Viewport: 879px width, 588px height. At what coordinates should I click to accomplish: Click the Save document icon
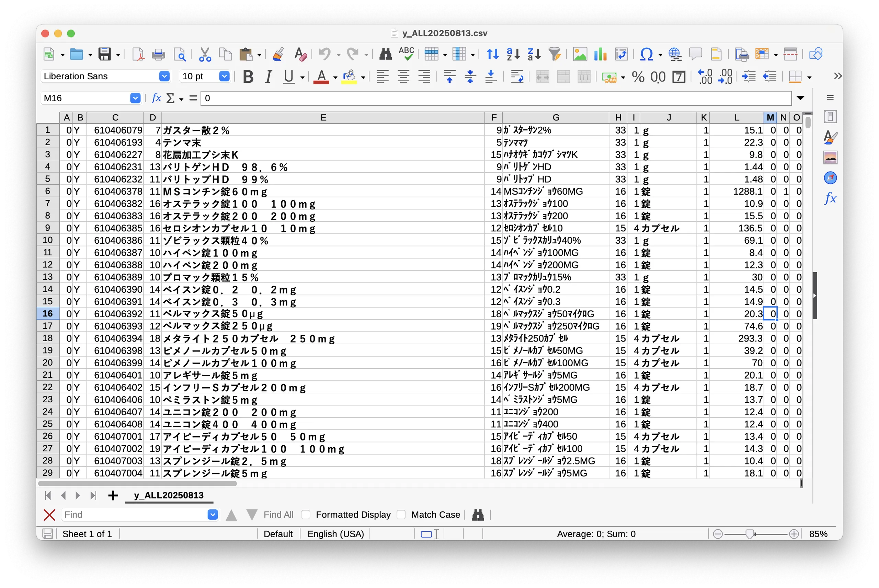(x=104, y=54)
